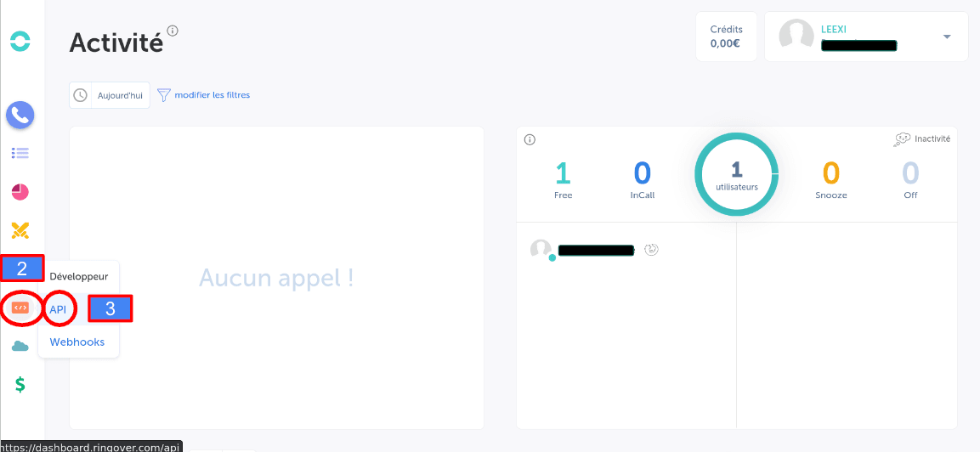The width and height of the screenshot is (980, 452).
Task: Click the crossed swords sidebar icon
Action: [20, 229]
